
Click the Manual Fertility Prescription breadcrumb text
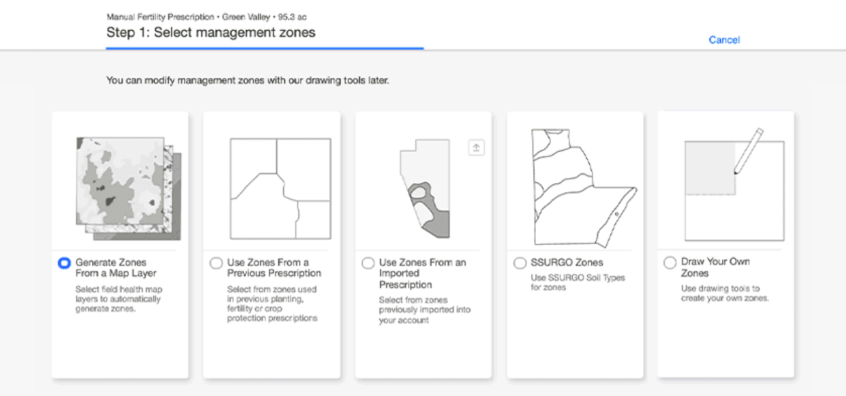click(x=162, y=17)
